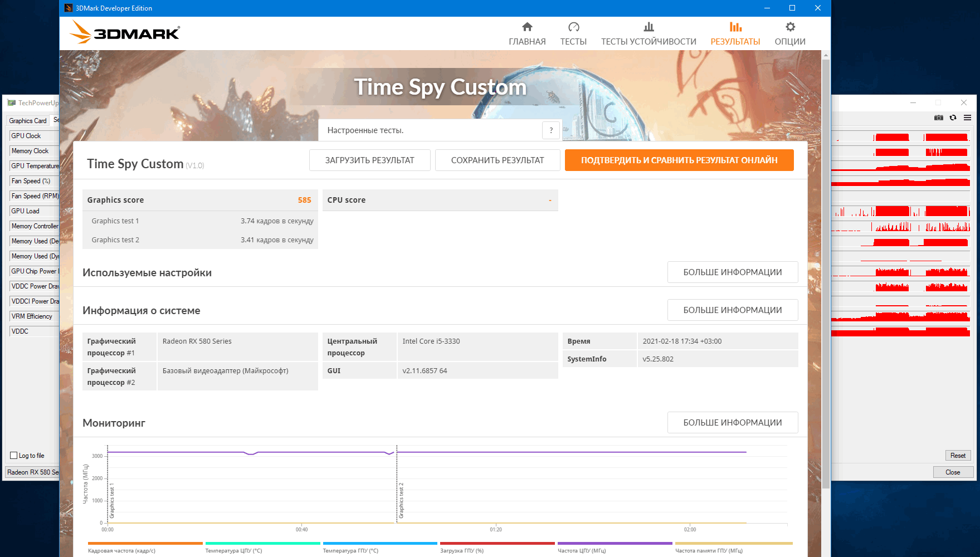980x557 pixels.
Task: Click the blue Температура ГПУ legend bar
Action: pyautogui.click(x=380, y=543)
